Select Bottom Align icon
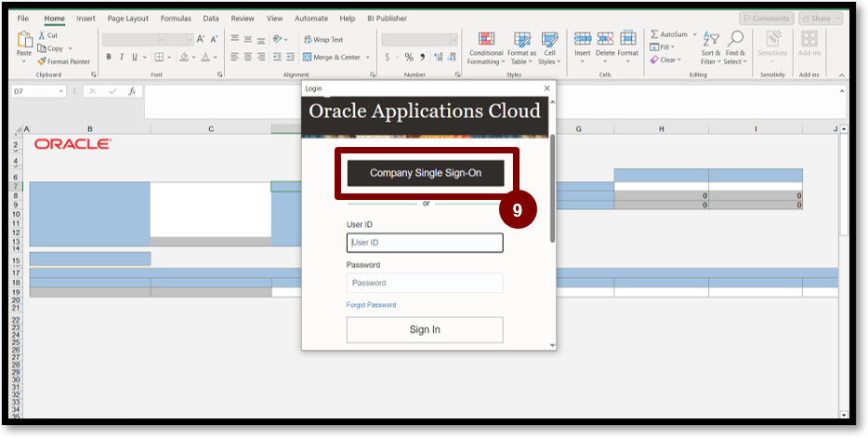The image size is (868, 438). [261, 40]
